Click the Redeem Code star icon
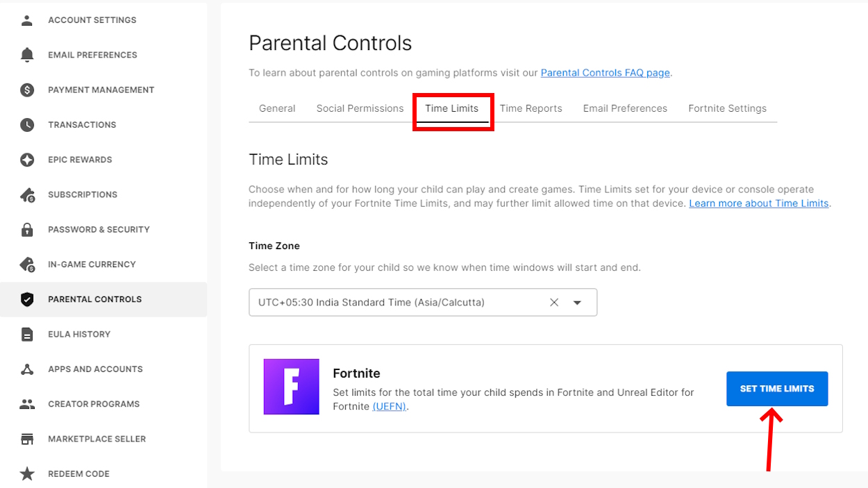 point(26,473)
